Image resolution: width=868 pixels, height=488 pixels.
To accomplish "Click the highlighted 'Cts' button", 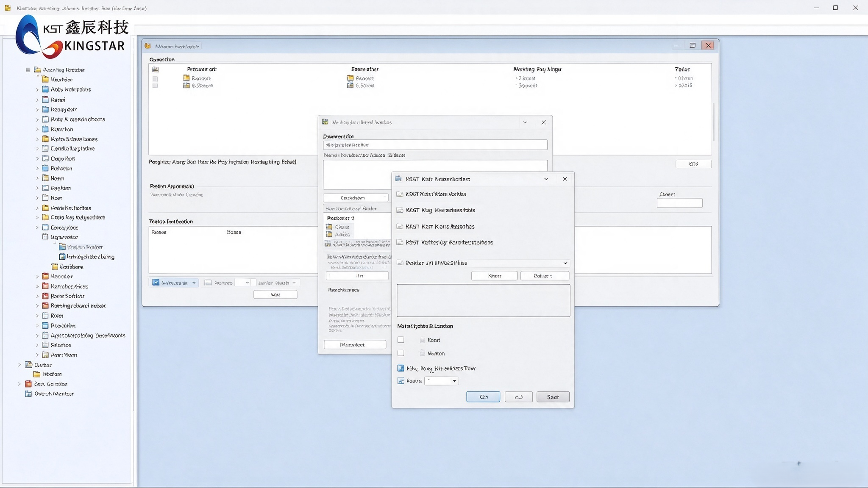I will (483, 397).
